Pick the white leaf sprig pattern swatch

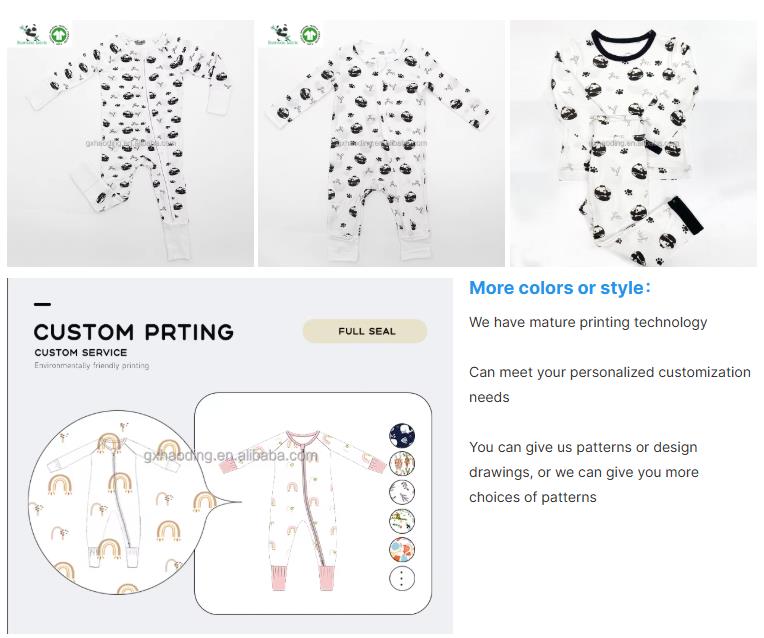(x=402, y=492)
